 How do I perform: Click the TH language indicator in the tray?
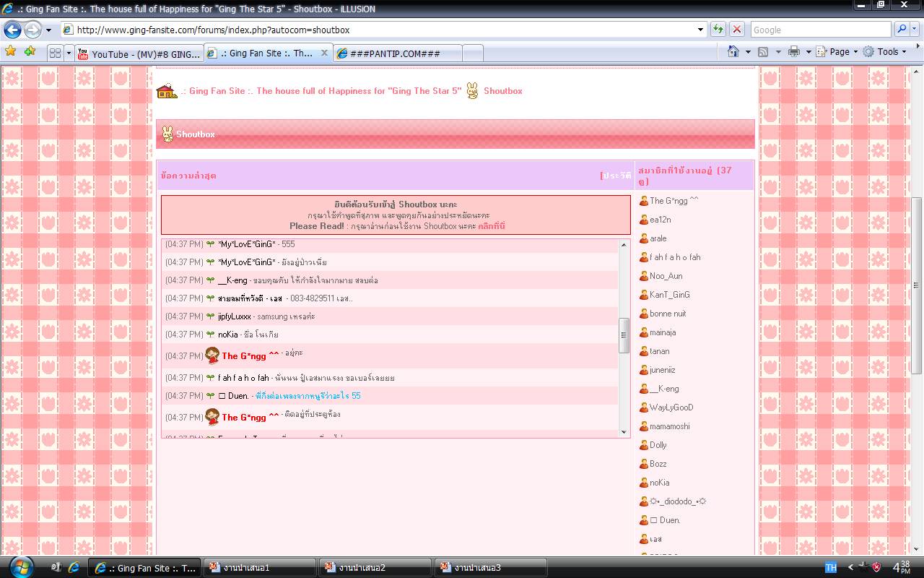831,568
